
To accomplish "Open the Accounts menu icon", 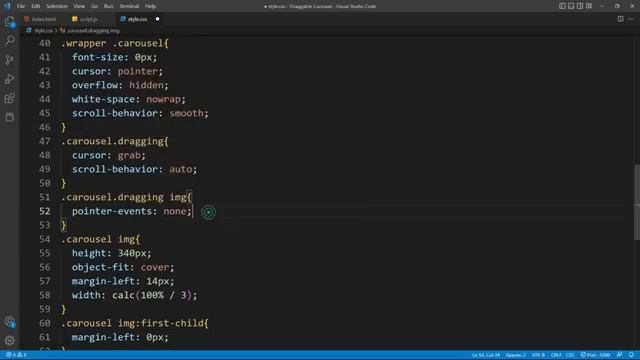I will (10, 322).
